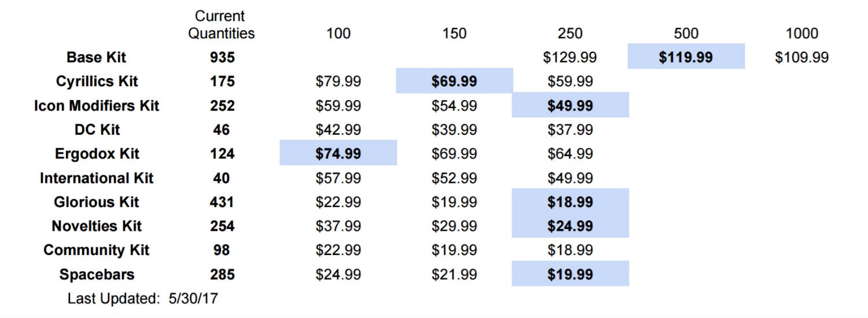
Task: Select the International Kit label
Action: click(x=97, y=178)
